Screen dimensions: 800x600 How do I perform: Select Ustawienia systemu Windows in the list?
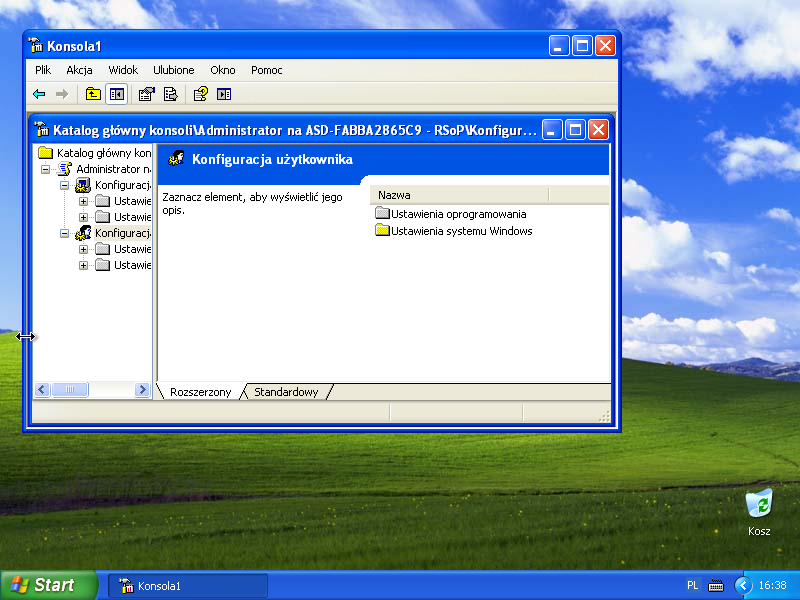[461, 231]
